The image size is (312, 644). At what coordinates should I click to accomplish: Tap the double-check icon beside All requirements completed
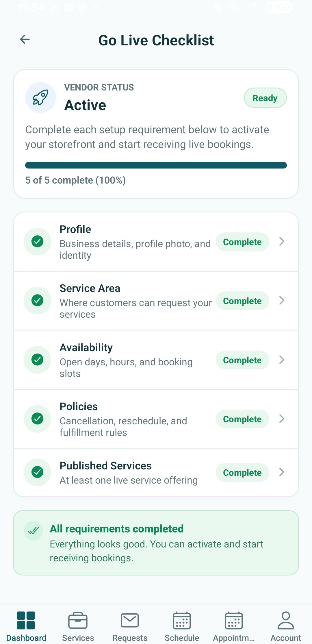33,530
